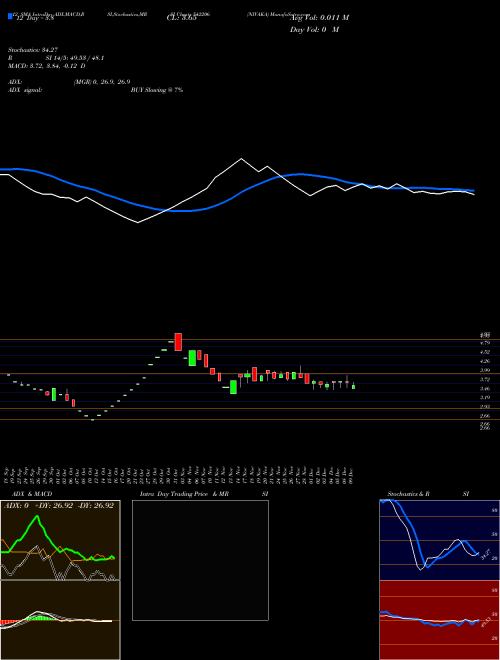Screen dimensions: 500x660
Task: Click the 4.52 price axis label
Action: click(x=485, y=352)
